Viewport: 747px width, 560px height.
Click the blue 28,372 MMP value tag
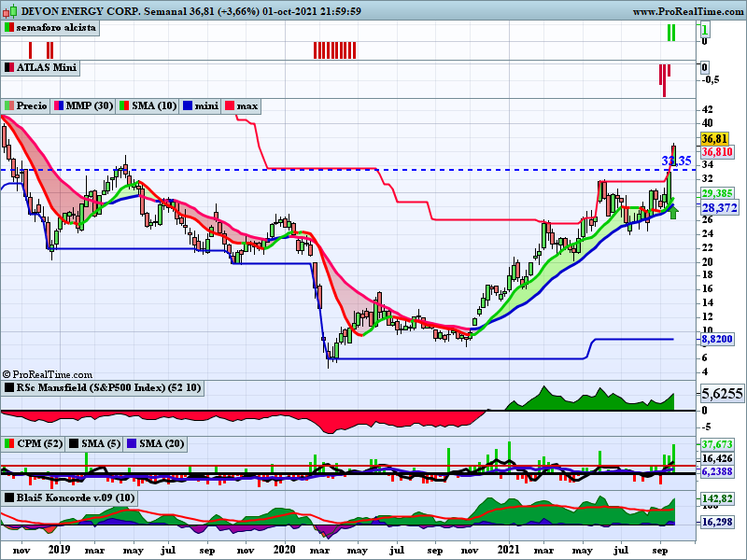click(x=719, y=208)
